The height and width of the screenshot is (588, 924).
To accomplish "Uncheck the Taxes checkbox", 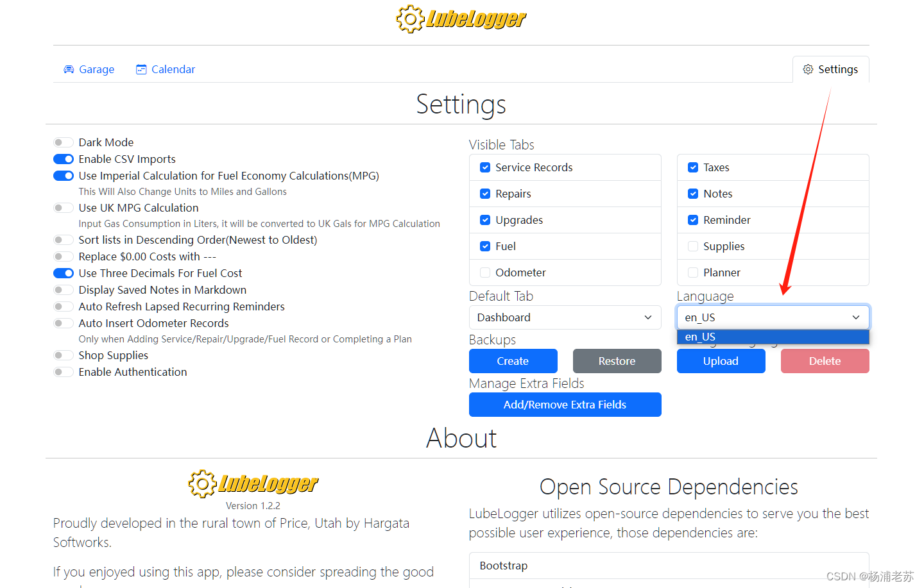I will tap(693, 167).
